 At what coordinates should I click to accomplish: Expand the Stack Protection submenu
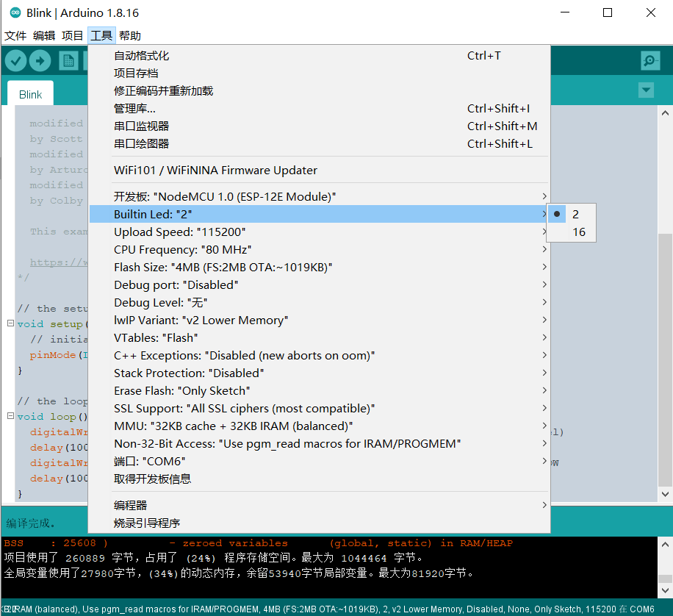click(320, 373)
